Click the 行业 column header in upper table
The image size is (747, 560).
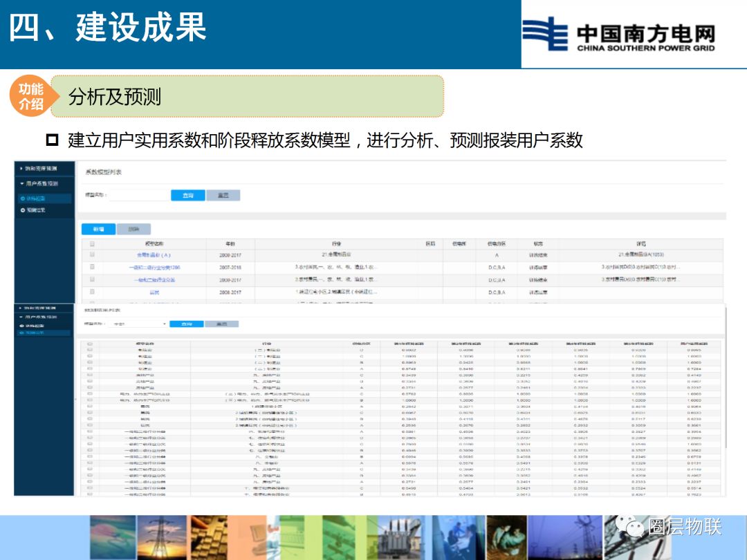pos(336,244)
